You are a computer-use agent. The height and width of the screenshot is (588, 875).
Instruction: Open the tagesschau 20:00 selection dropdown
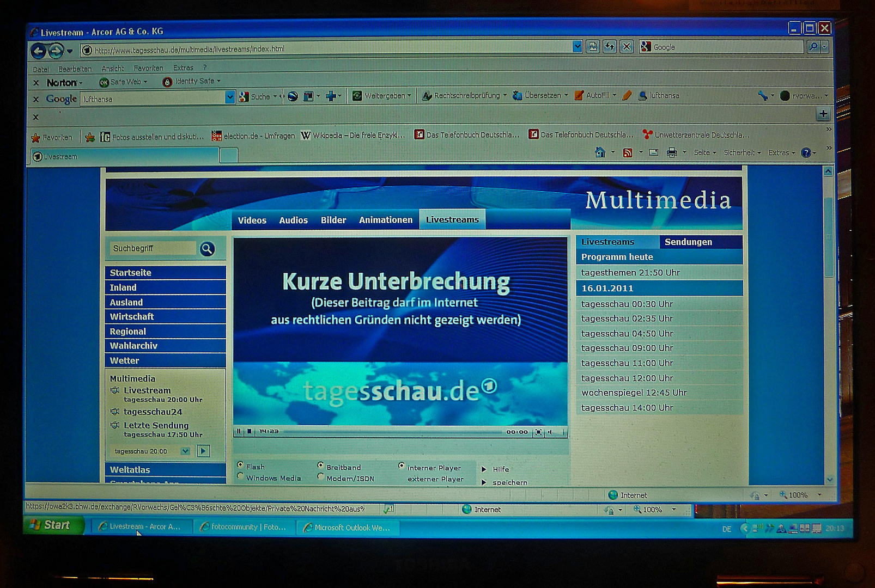click(185, 451)
